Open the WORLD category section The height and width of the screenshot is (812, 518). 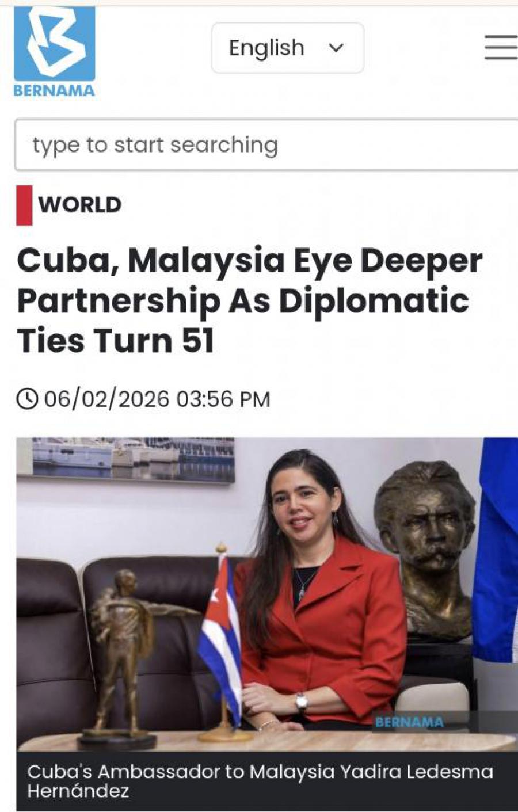[80, 205]
